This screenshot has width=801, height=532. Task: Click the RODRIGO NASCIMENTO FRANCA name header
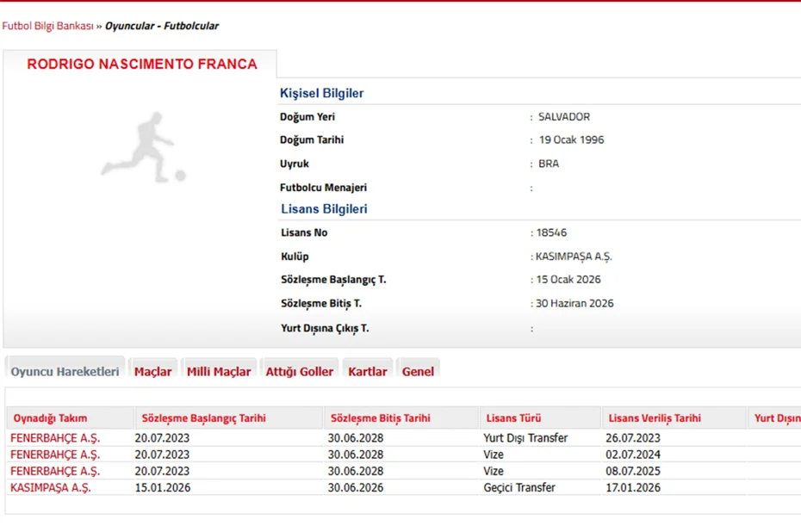pyautogui.click(x=141, y=65)
